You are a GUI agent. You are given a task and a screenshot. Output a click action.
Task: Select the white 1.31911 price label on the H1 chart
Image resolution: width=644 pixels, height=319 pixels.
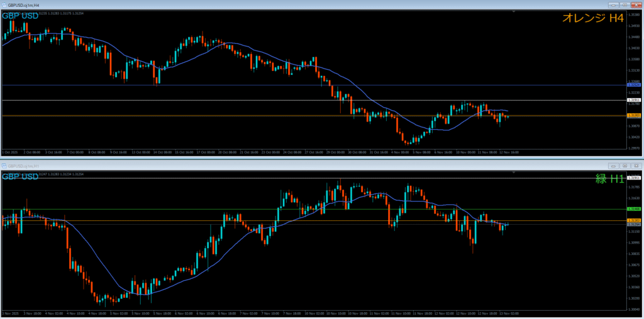[x=634, y=178]
